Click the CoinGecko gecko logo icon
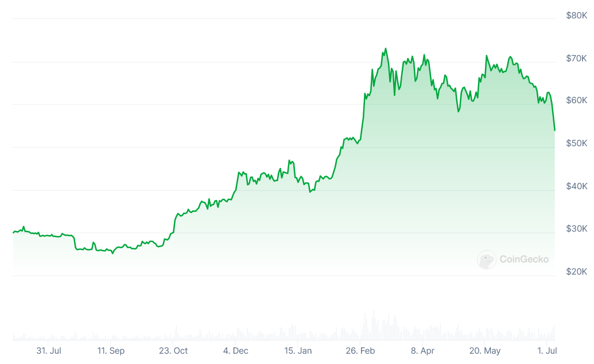 (487, 260)
